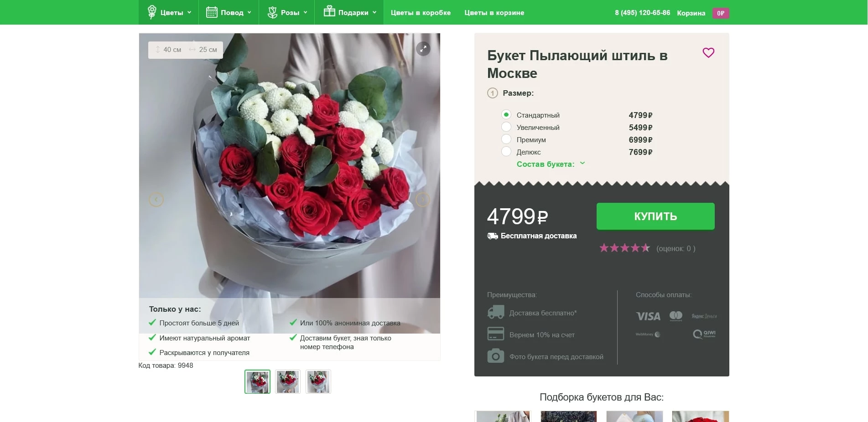Add bouquet to favorites with heart icon
Image resolution: width=868 pixels, height=422 pixels.
pyautogui.click(x=708, y=53)
